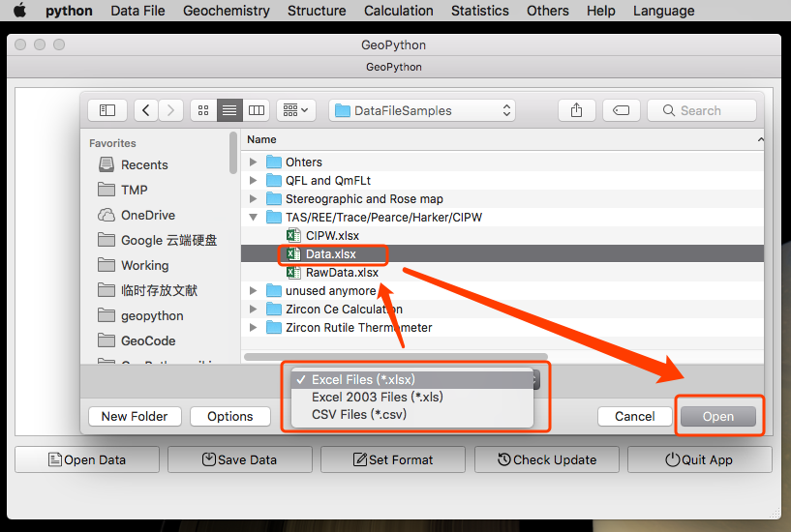Select the Working folder in sidebar
Viewport: 791px width, 532px height.
134,265
